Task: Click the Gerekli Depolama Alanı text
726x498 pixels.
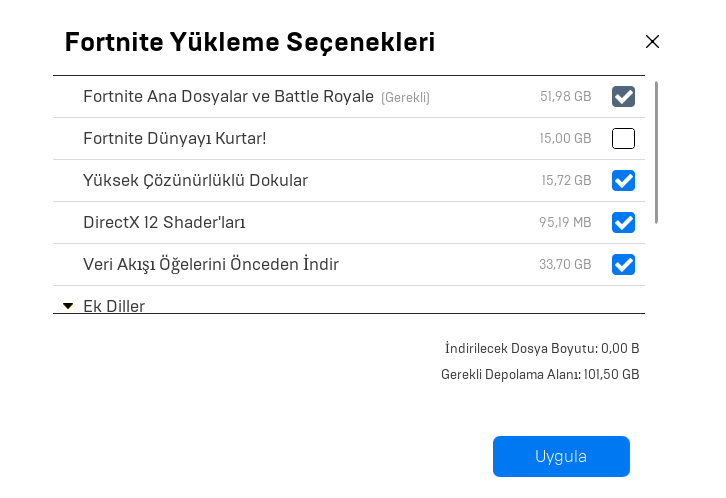Action: (x=540, y=375)
